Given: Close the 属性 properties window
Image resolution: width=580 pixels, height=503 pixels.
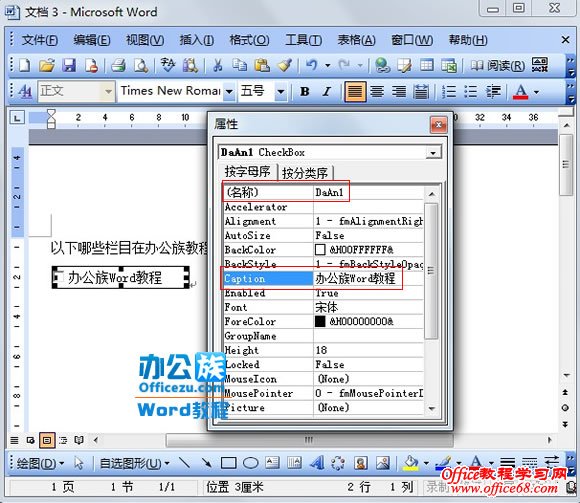Looking at the screenshot, I should pos(439,125).
